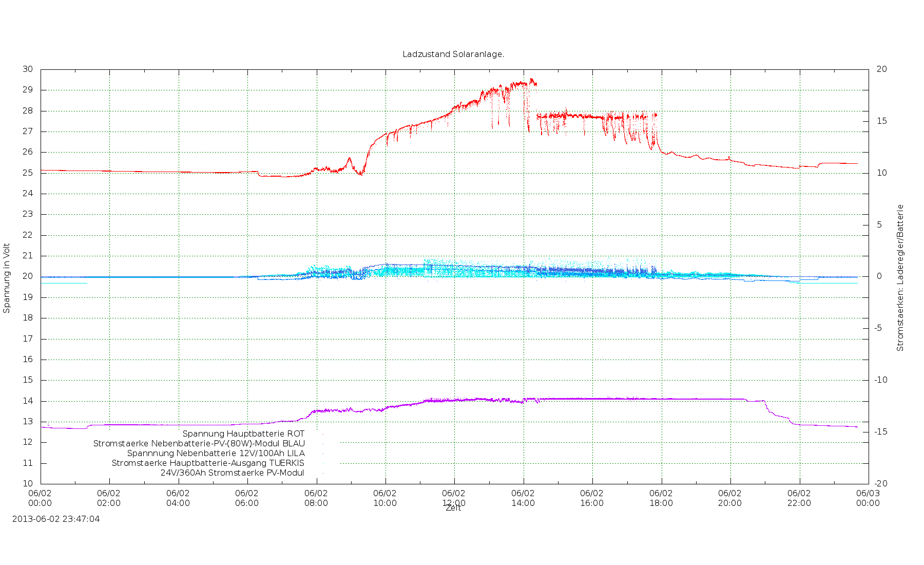
Task: Click the Zeit x-axis label
Action: [453, 508]
